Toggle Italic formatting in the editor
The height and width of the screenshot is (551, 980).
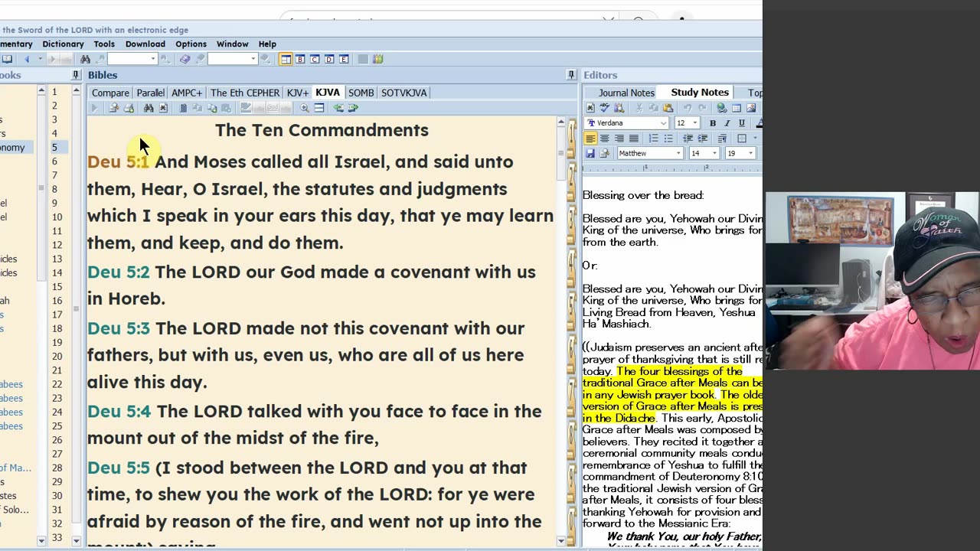pyautogui.click(x=727, y=123)
